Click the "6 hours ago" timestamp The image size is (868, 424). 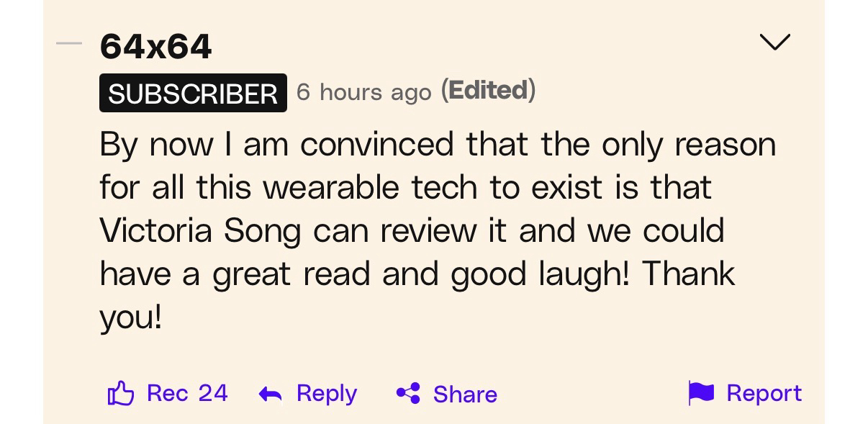(x=363, y=91)
